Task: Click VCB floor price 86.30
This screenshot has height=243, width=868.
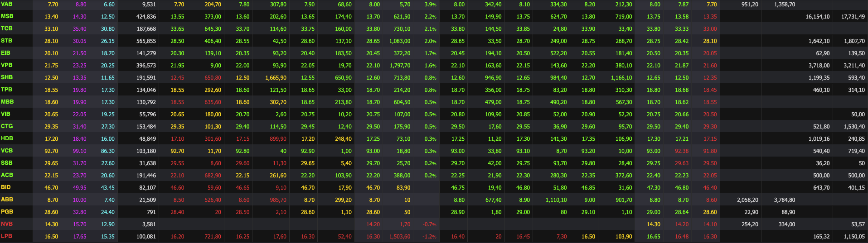Action: (108, 151)
